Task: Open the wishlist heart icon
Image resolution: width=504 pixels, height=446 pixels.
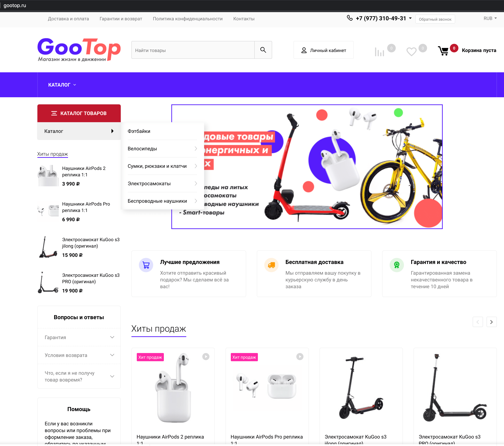Action: (411, 51)
